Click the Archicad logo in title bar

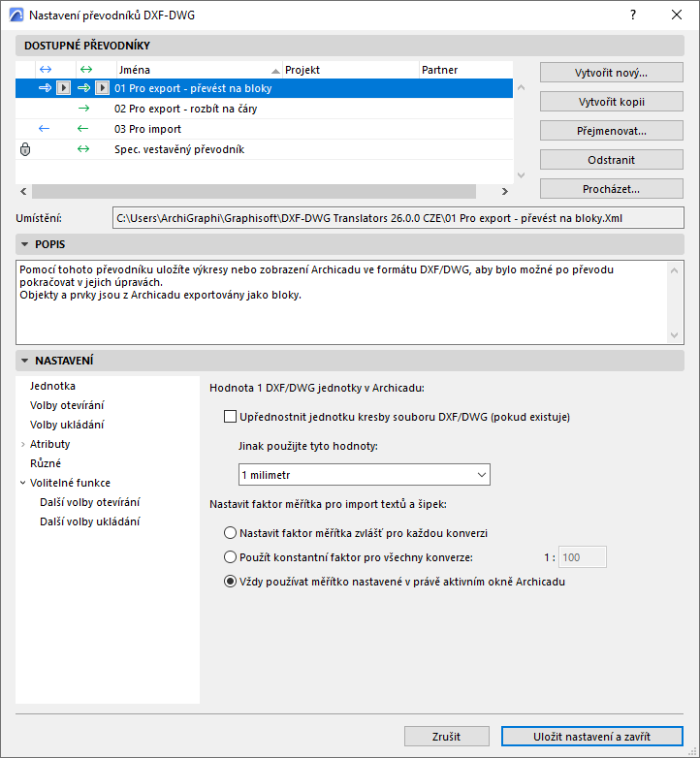pyautogui.click(x=16, y=15)
